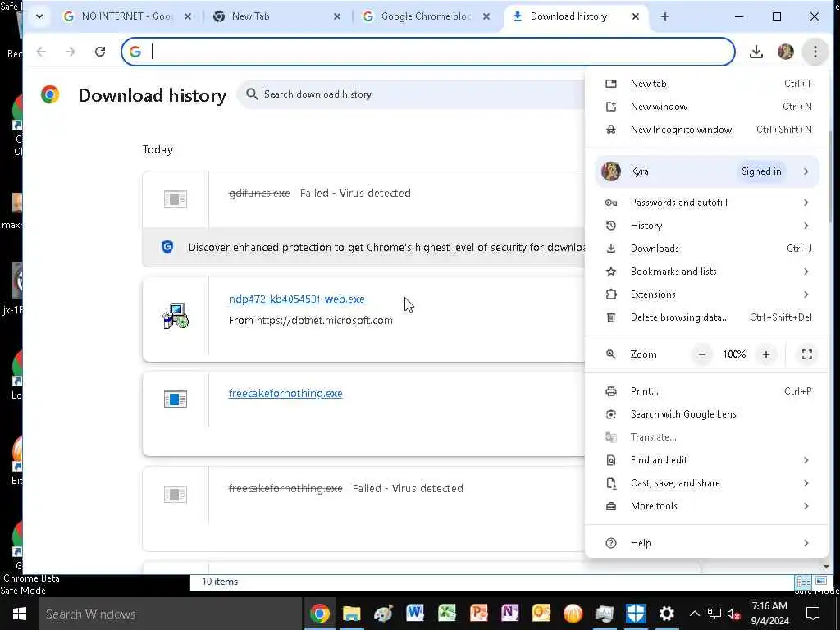Click the Chrome logo beside Download history
The height and width of the screenshot is (630, 840).
[50, 95]
